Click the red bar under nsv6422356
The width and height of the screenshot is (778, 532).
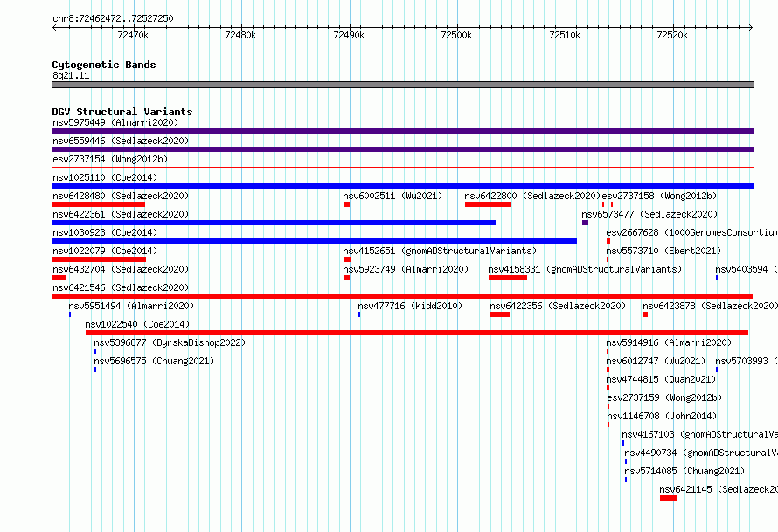click(500, 314)
